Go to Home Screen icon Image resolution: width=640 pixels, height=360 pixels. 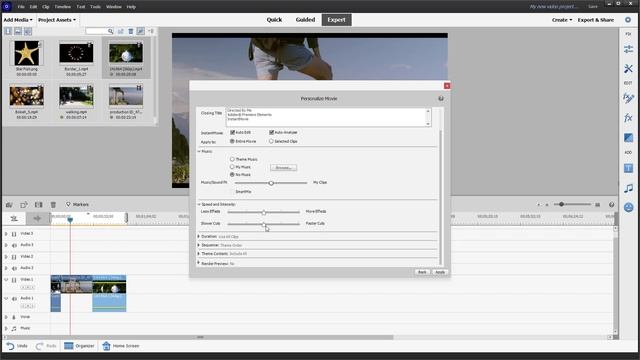click(x=106, y=346)
